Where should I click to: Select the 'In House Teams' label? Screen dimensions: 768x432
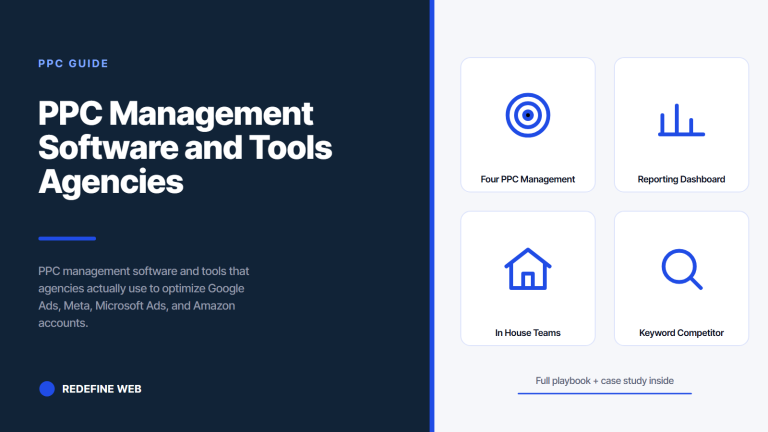(x=528, y=333)
